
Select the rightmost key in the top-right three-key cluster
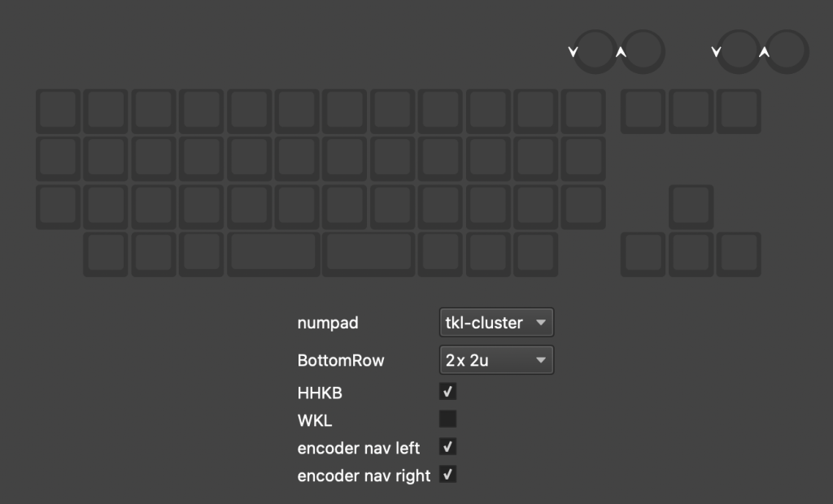[739, 110]
